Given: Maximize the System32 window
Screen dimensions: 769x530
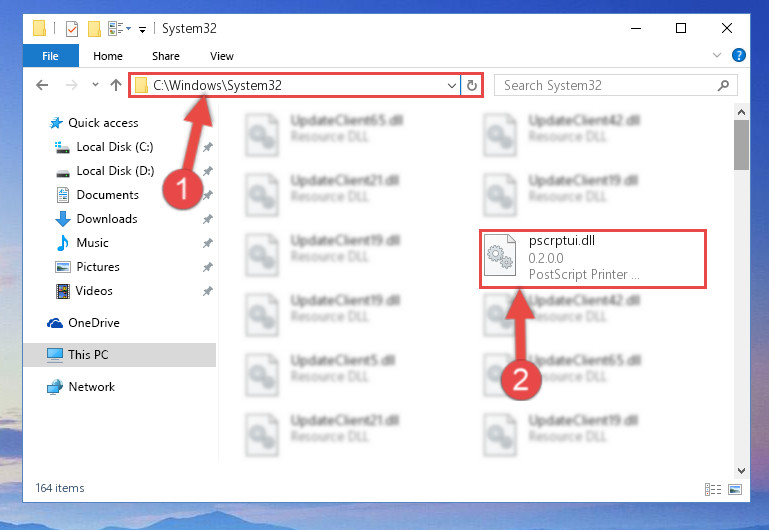Looking at the screenshot, I should coord(681,28).
